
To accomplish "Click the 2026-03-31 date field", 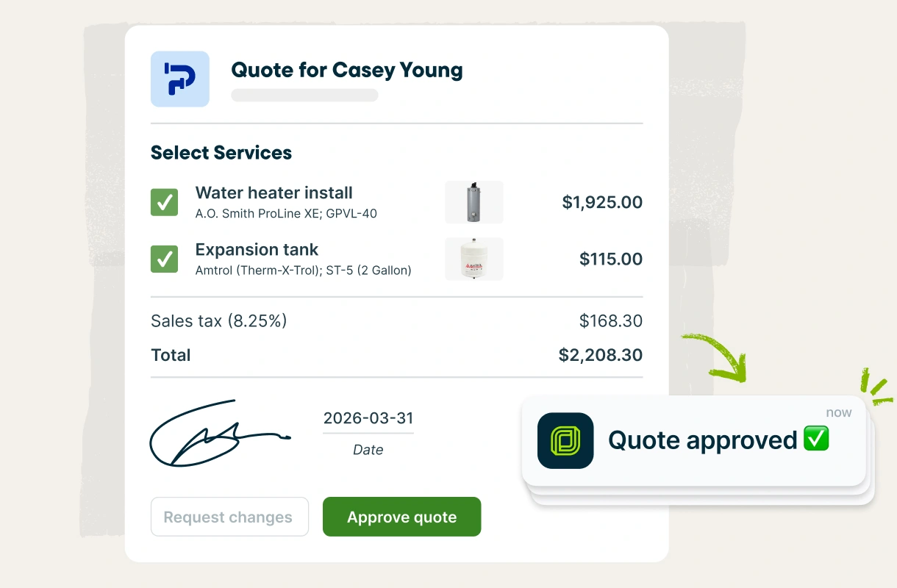I will pyautogui.click(x=368, y=419).
